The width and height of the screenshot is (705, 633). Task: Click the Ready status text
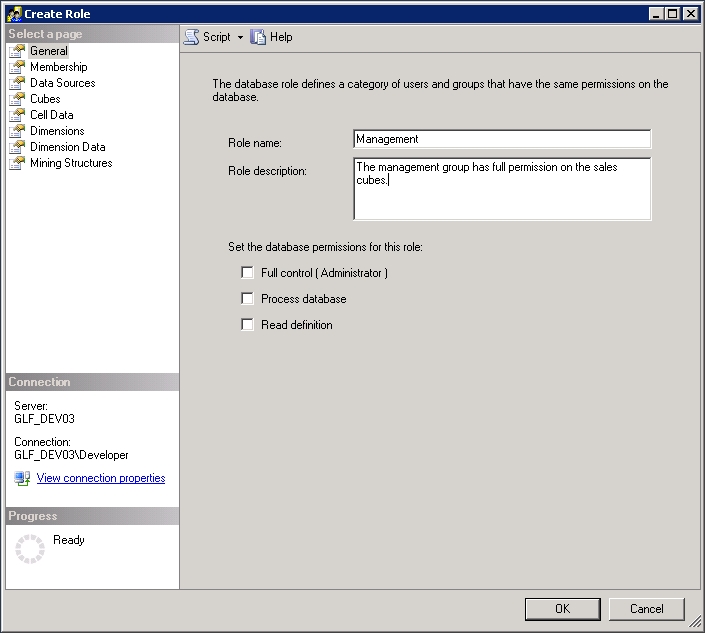[69, 540]
